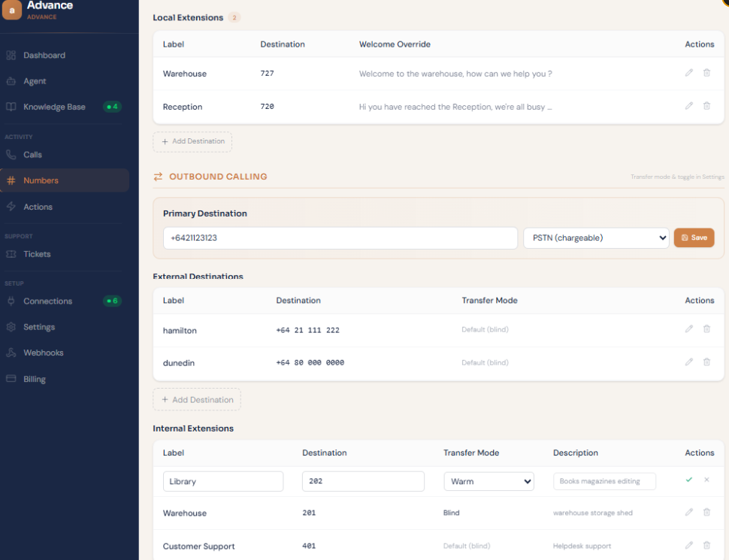Confirm the Library extension edit with checkmark
Screen dimensions: 729x560
[689, 480]
